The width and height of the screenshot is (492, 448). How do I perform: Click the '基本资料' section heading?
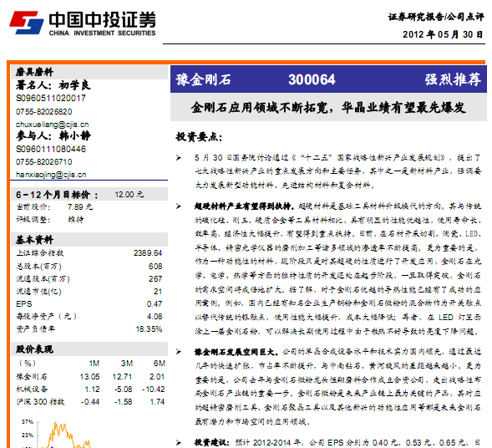tap(34, 240)
